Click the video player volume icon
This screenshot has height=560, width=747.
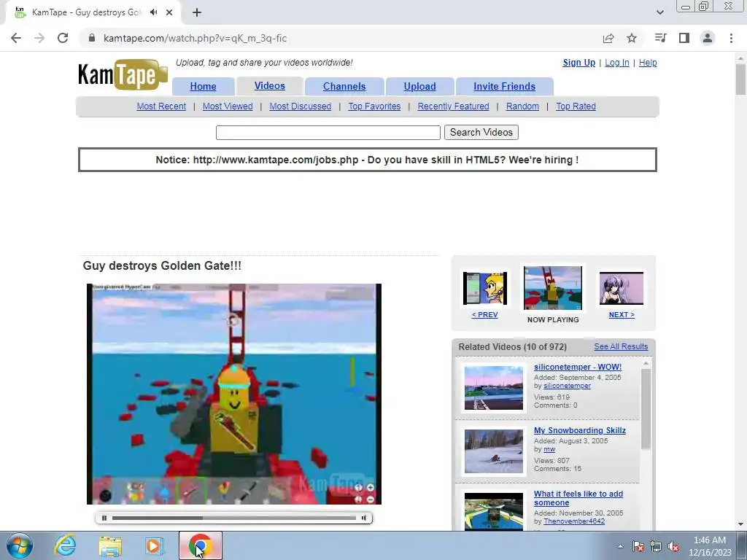[x=364, y=518]
